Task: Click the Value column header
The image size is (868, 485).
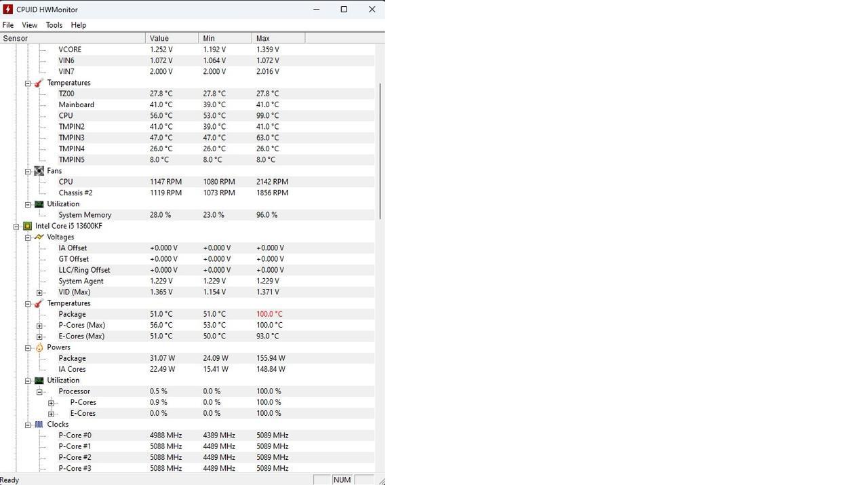Action: click(172, 38)
